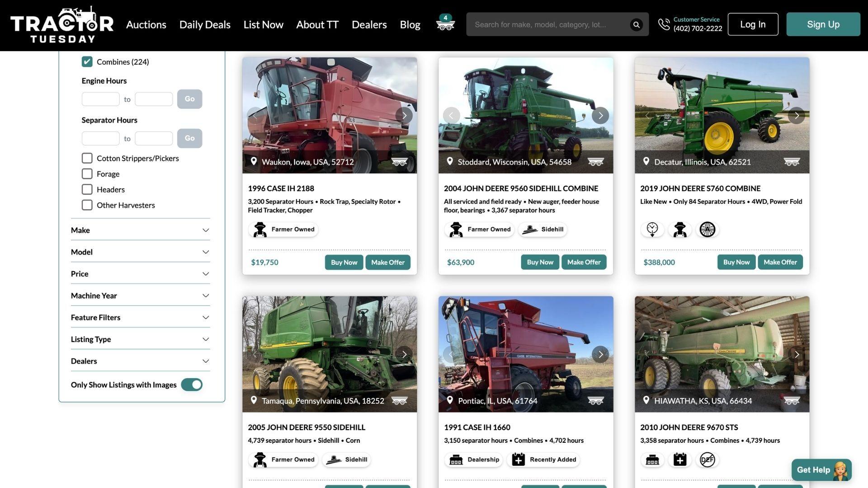Click Go button for Separator Hours

pos(189,138)
